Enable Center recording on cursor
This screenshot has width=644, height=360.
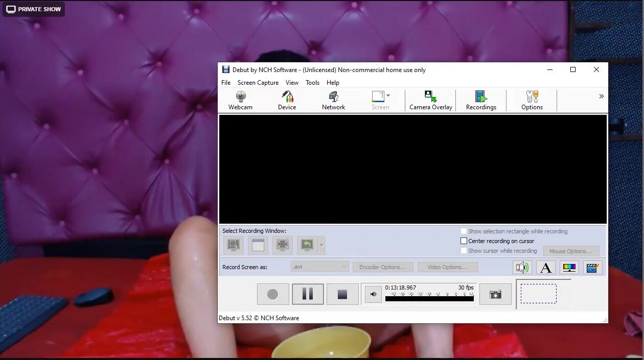(x=464, y=241)
